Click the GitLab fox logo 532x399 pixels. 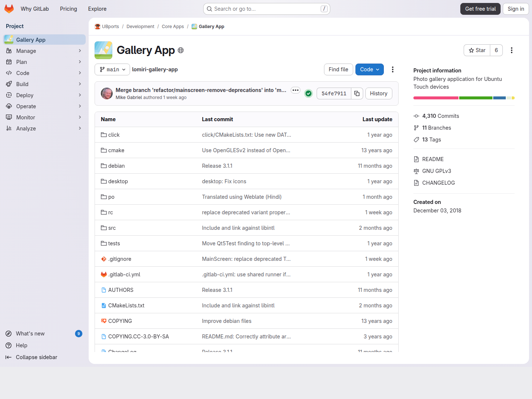9,9
